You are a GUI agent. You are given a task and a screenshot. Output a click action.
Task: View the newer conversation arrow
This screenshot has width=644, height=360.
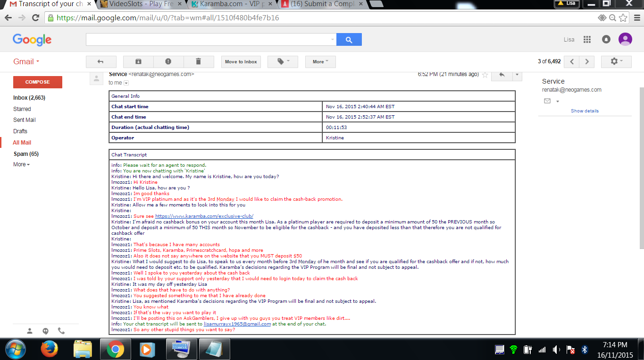pos(572,62)
